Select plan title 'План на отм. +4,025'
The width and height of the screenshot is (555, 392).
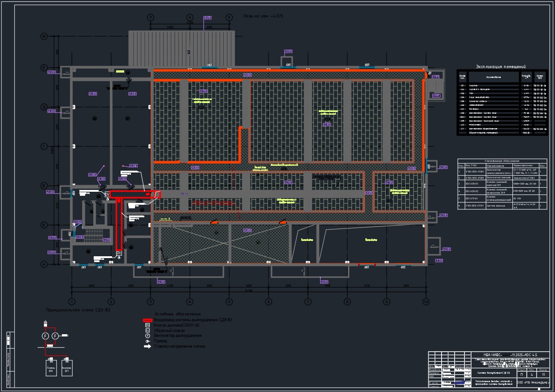coord(263,16)
